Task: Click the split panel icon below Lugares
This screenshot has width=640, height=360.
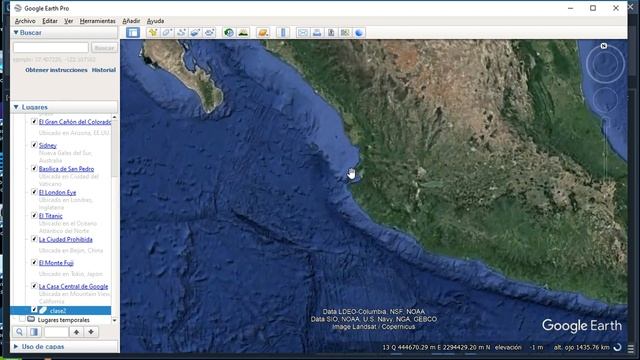Action: 34,332
